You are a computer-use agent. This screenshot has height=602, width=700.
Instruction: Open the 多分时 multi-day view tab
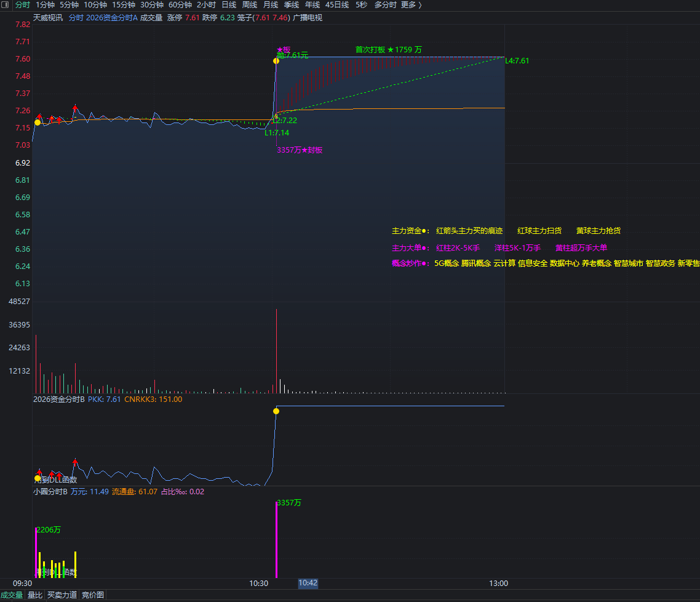[x=385, y=5]
